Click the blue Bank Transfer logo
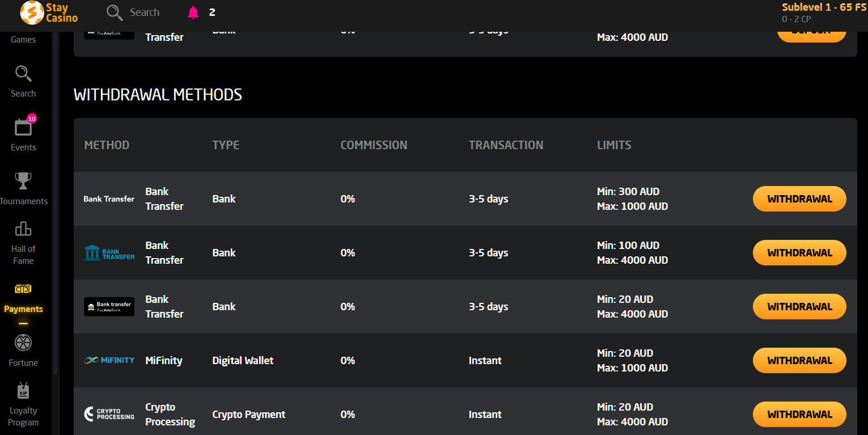868x435 pixels. pyautogui.click(x=109, y=253)
